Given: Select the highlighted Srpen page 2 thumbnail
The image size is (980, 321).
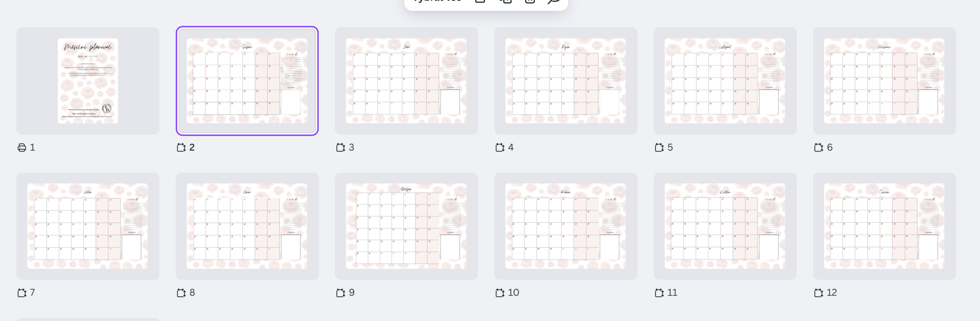Looking at the screenshot, I should tap(247, 81).
